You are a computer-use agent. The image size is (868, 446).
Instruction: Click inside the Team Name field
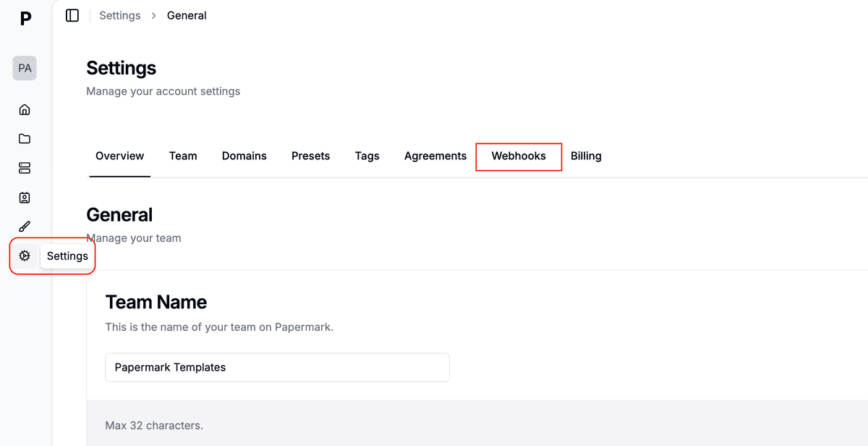[277, 367]
